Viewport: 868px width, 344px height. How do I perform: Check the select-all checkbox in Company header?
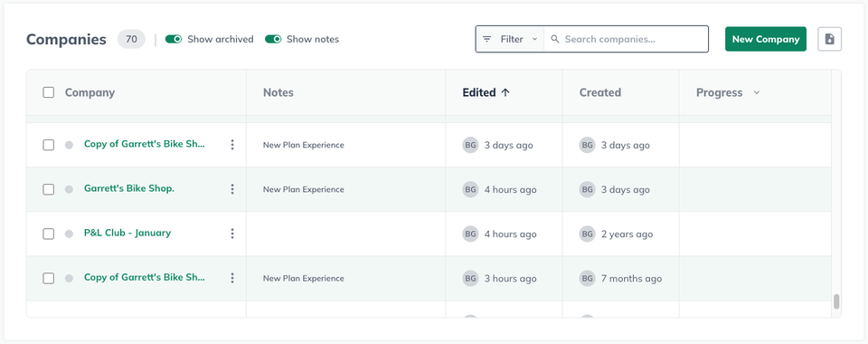(49, 92)
